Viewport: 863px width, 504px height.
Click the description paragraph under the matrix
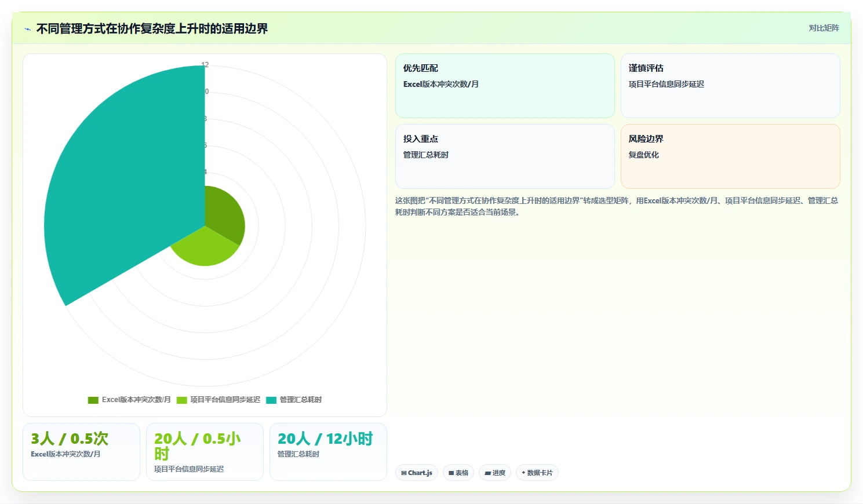pos(617,206)
